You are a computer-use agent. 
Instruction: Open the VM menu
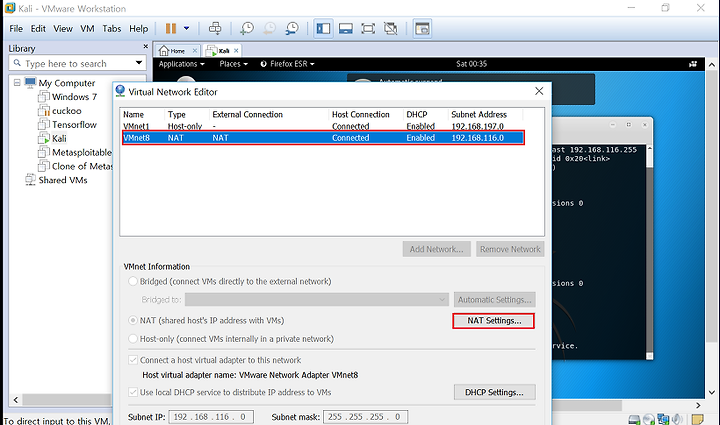[87, 28]
